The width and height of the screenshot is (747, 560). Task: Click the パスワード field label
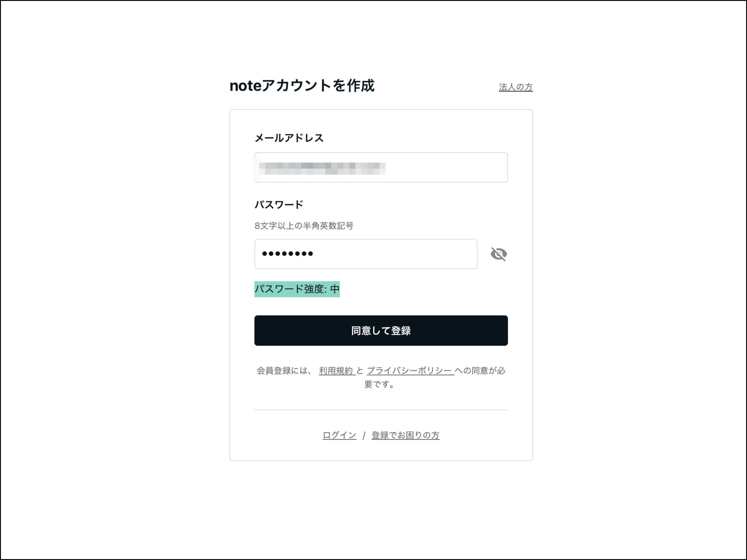pos(279,204)
